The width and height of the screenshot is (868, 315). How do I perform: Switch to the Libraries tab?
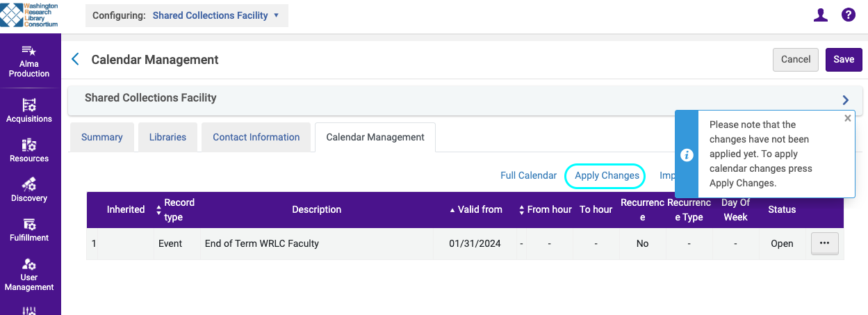coord(167,137)
